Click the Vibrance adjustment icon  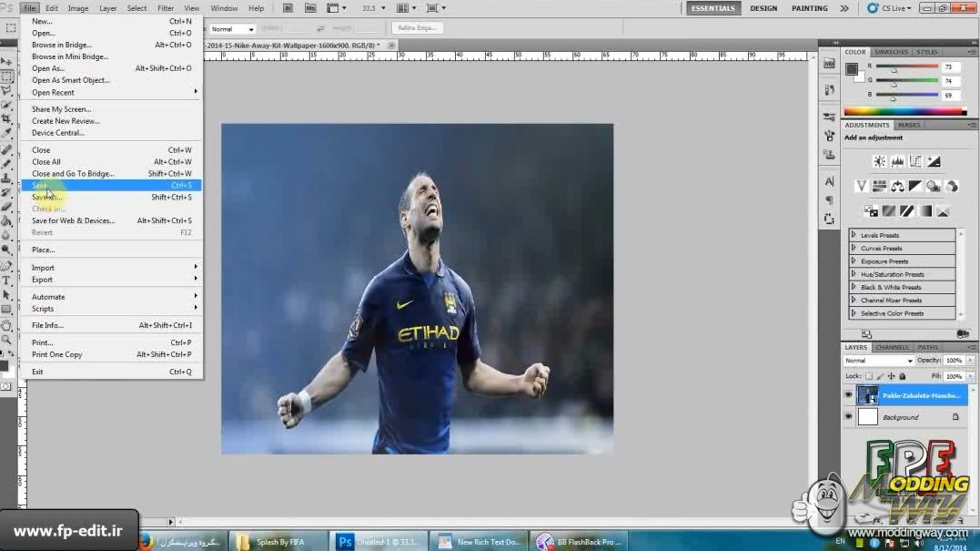pyautogui.click(x=861, y=186)
